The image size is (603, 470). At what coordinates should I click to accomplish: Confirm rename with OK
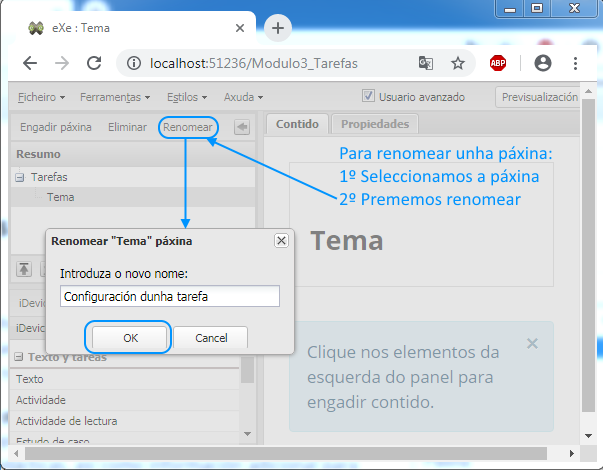pos(130,338)
